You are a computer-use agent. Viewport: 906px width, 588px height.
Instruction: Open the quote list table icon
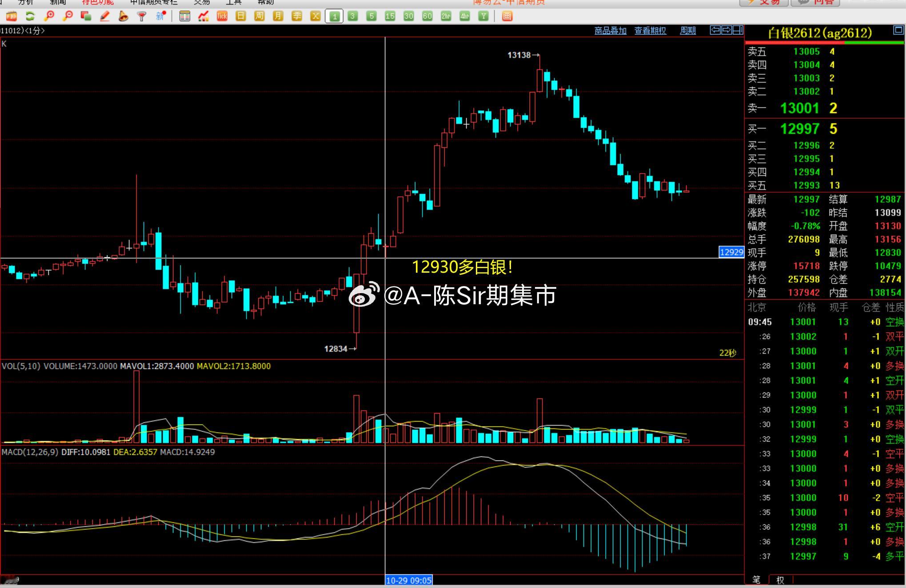[x=184, y=16]
